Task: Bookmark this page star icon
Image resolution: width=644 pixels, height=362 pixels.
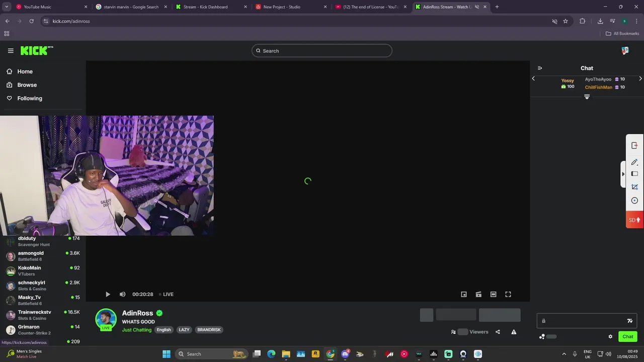Action: tap(566, 21)
